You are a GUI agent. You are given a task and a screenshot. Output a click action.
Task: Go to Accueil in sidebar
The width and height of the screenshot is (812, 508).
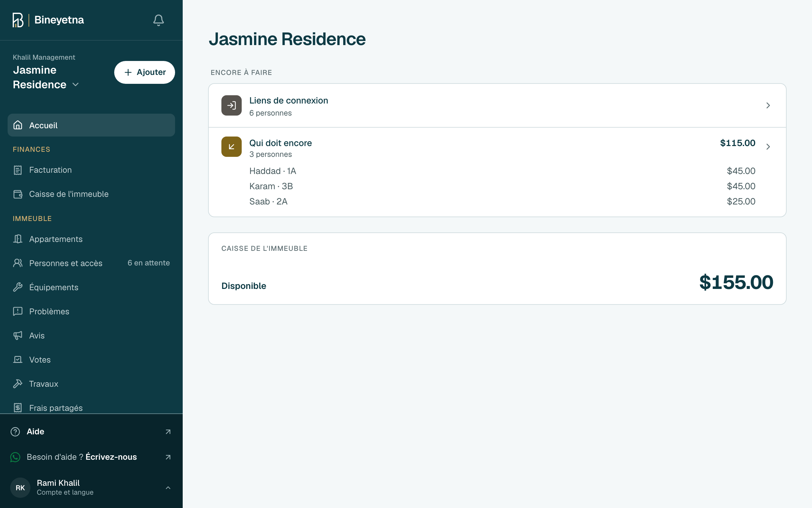[x=91, y=125]
